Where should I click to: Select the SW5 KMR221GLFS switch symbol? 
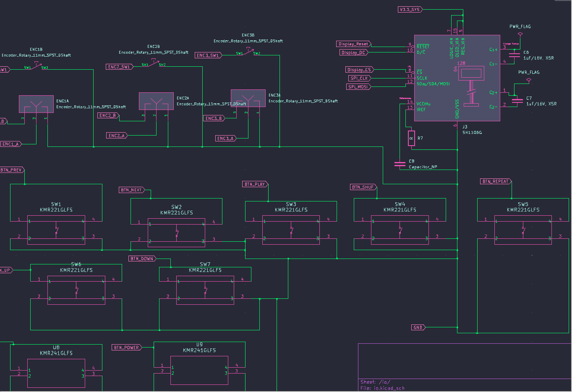tap(523, 230)
